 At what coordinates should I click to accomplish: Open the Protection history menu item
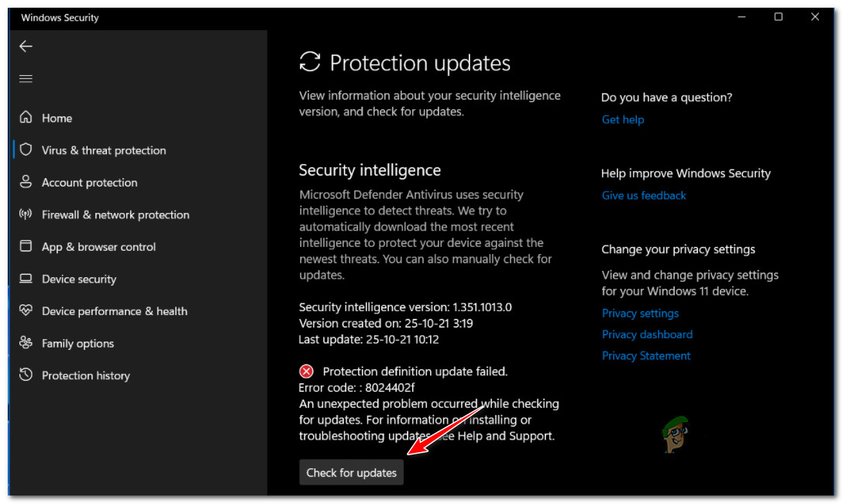[86, 375]
